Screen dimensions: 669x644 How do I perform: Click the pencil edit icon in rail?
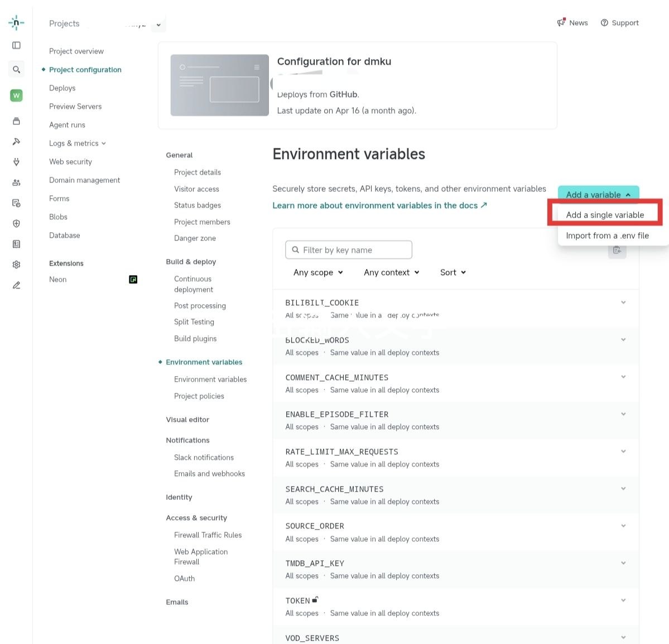[16, 285]
